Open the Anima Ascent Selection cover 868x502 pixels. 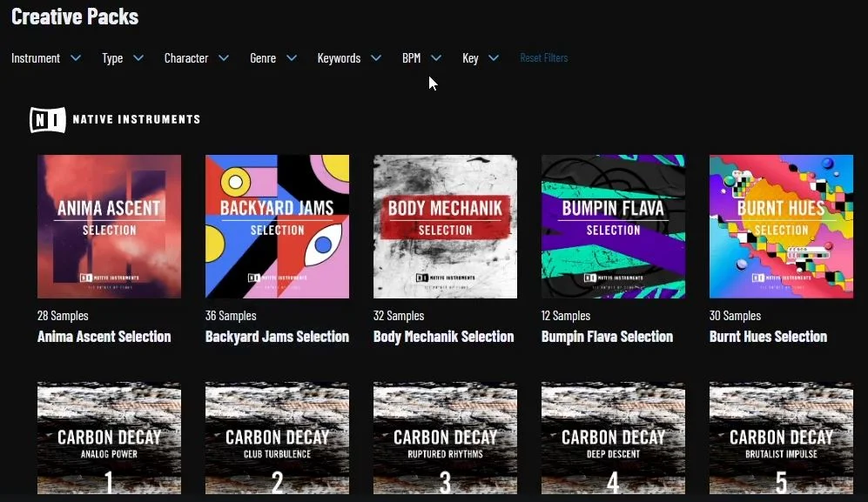point(109,226)
